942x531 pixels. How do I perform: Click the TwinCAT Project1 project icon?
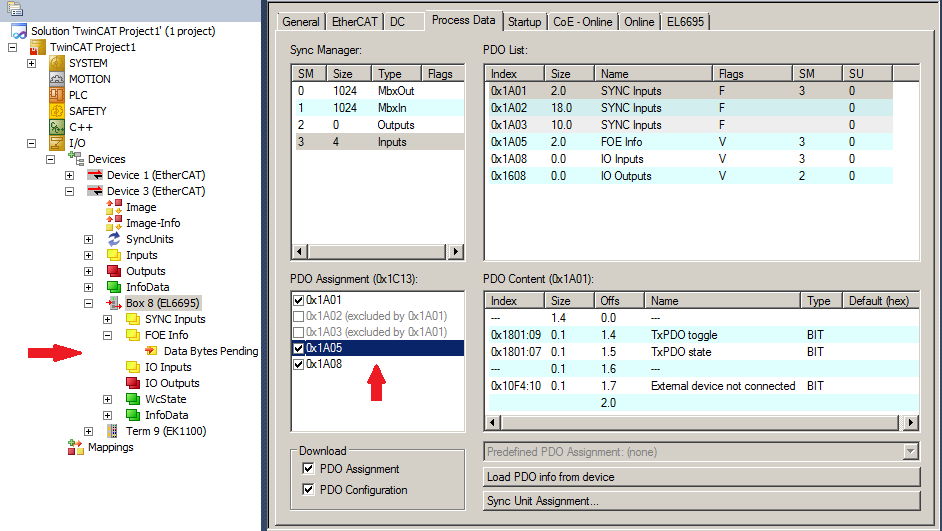click(37, 47)
